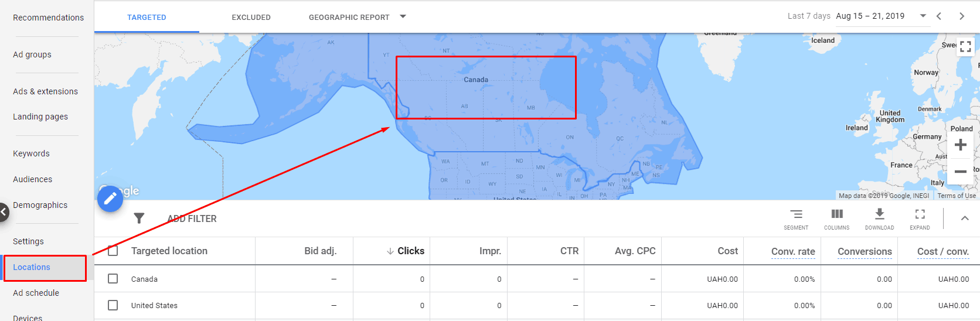Sort by Conversions column
The image size is (980, 321).
pos(865,251)
